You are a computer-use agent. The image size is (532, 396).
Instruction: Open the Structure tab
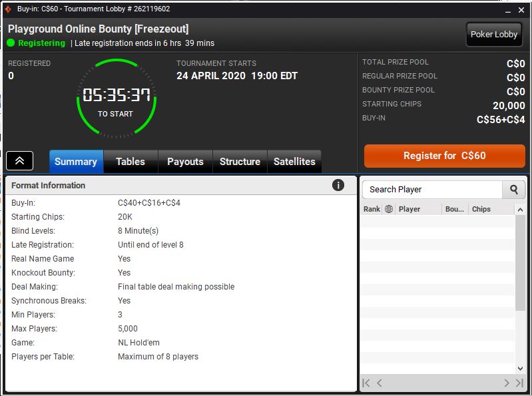pyautogui.click(x=240, y=161)
